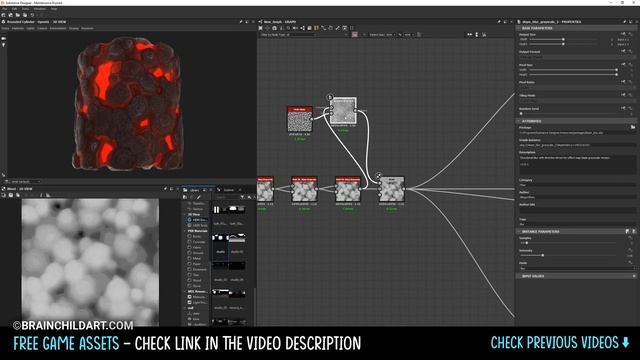Collapse the Instance Parameters section
640x360 pixels.
518,231
